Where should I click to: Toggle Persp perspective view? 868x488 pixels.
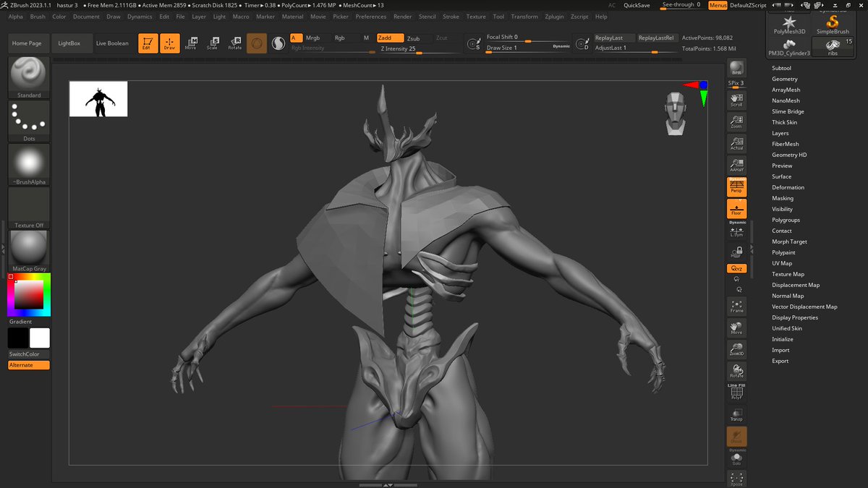pos(736,187)
